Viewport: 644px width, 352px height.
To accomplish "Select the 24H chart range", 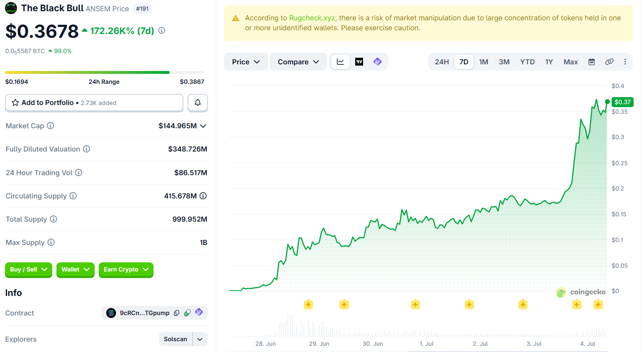I will [x=442, y=62].
